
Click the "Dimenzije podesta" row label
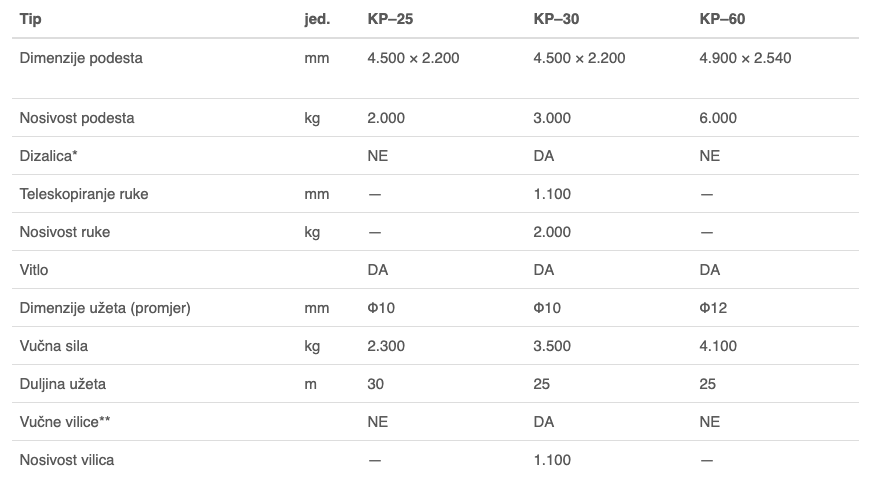tap(81, 58)
